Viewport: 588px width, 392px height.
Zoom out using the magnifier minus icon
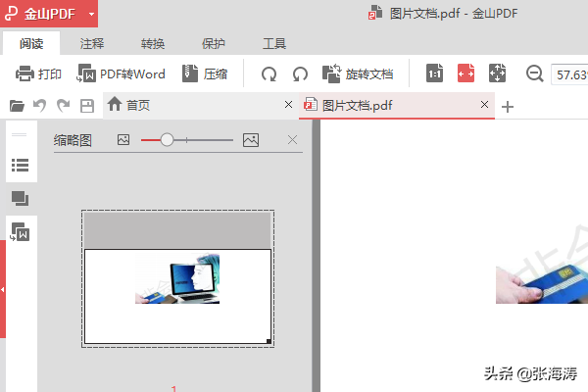point(535,73)
